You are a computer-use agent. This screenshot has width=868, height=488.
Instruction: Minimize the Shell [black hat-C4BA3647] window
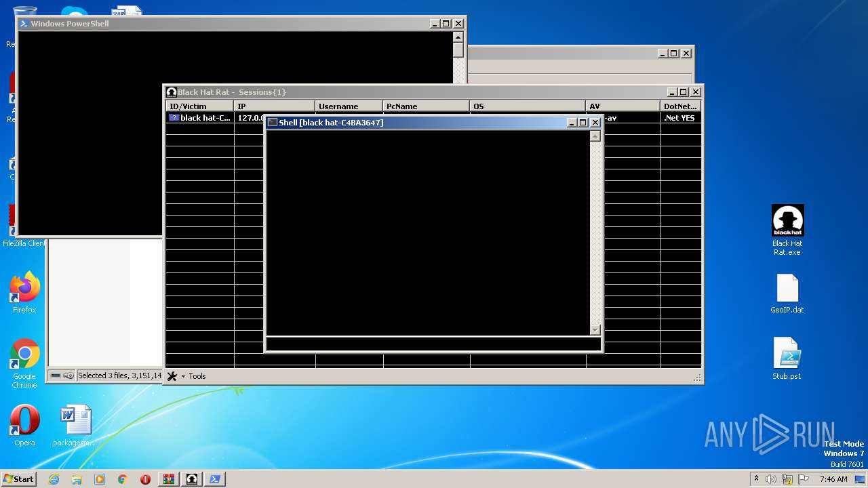(572, 123)
